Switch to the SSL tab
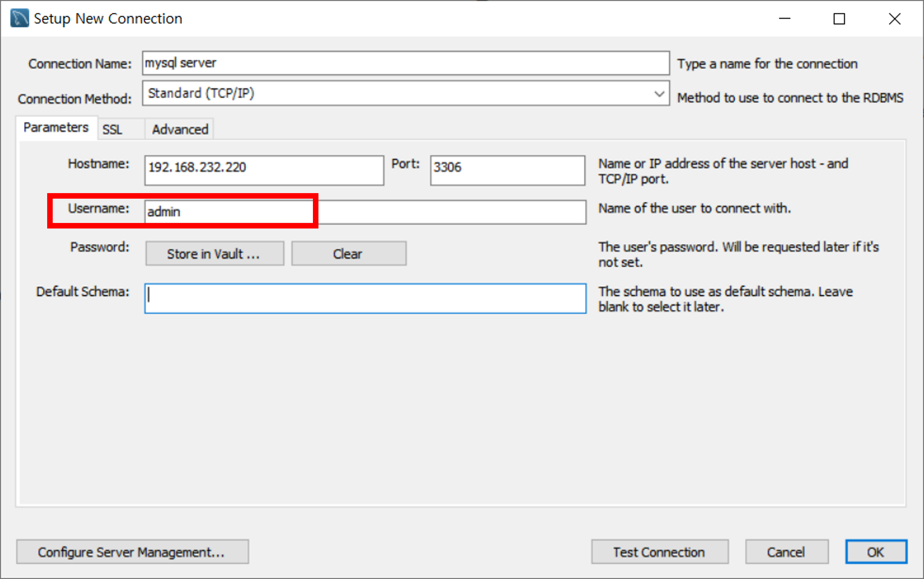The image size is (924, 579). coord(112,129)
